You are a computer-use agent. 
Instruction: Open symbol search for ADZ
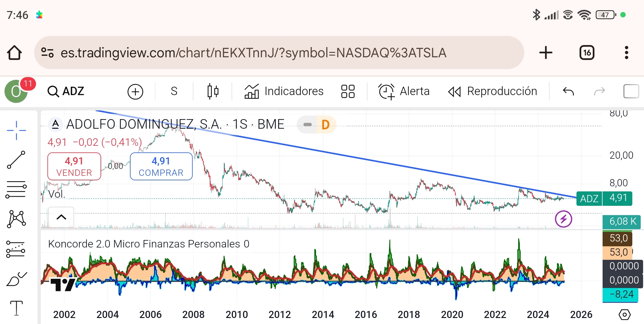pos(66,91)
